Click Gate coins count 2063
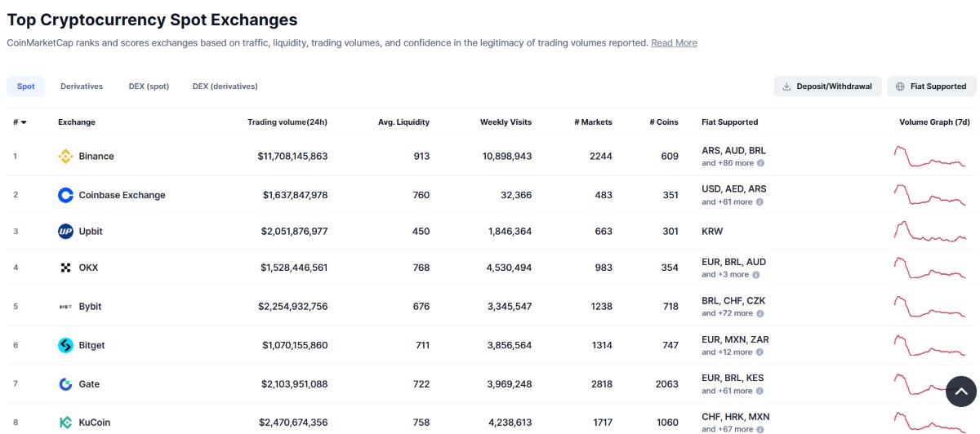980x434 pixels. 666,384
